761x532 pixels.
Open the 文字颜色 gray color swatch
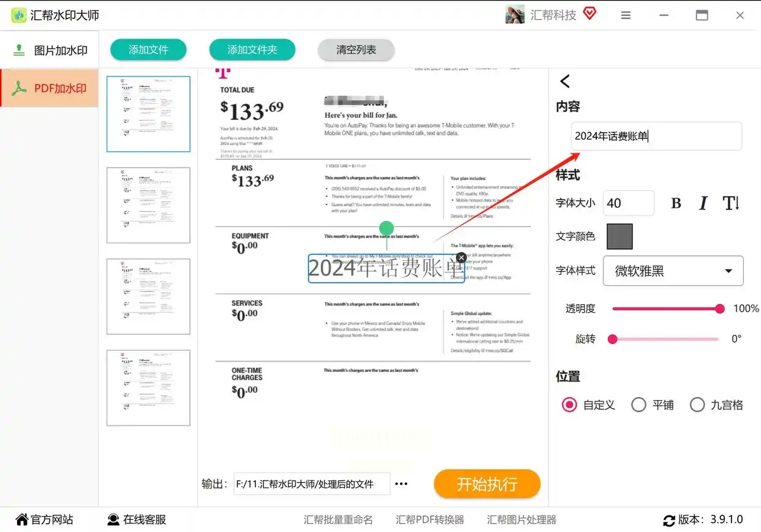point(619,236)
